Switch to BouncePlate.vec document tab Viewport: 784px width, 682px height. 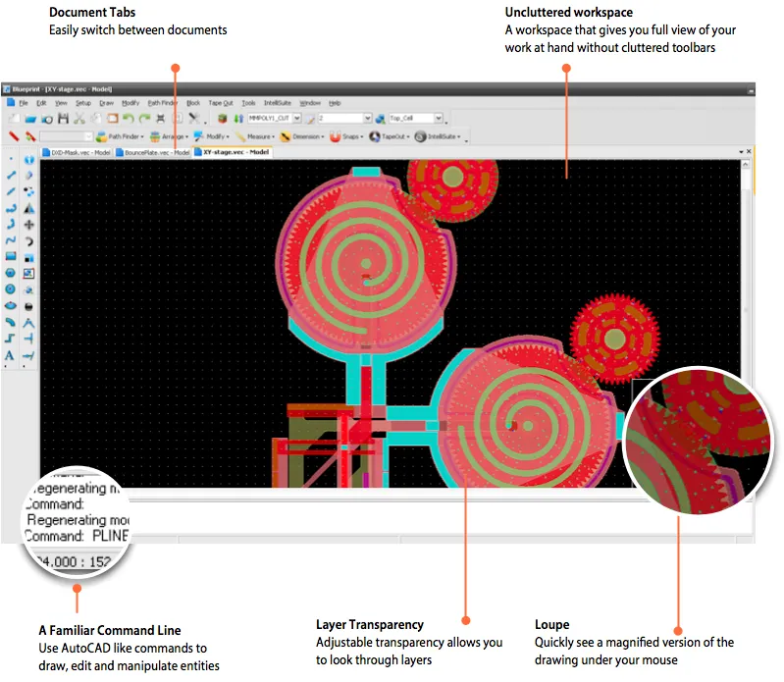point(153,152)
